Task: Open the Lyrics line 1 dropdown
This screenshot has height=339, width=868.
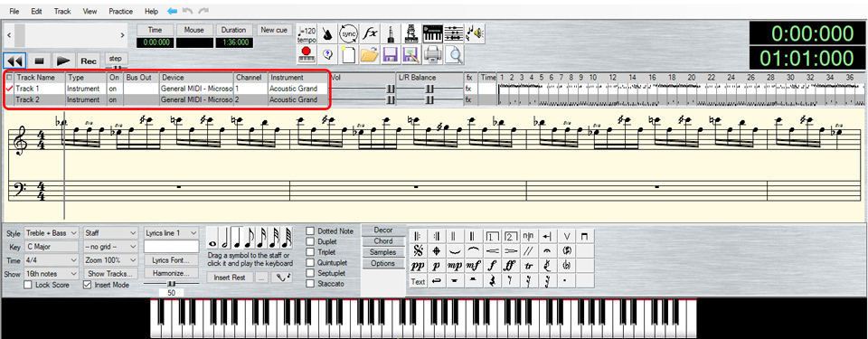Action: 171,233
